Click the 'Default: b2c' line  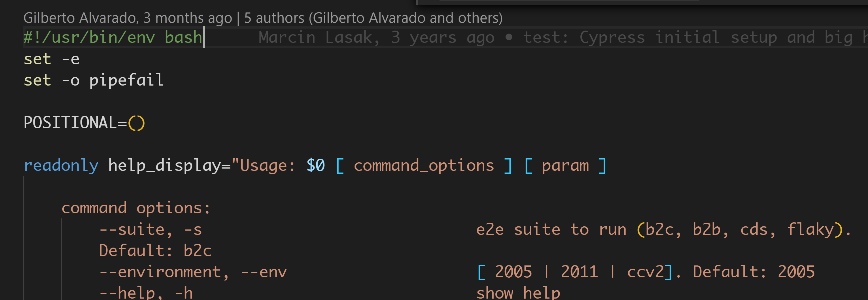coord(155,251)
